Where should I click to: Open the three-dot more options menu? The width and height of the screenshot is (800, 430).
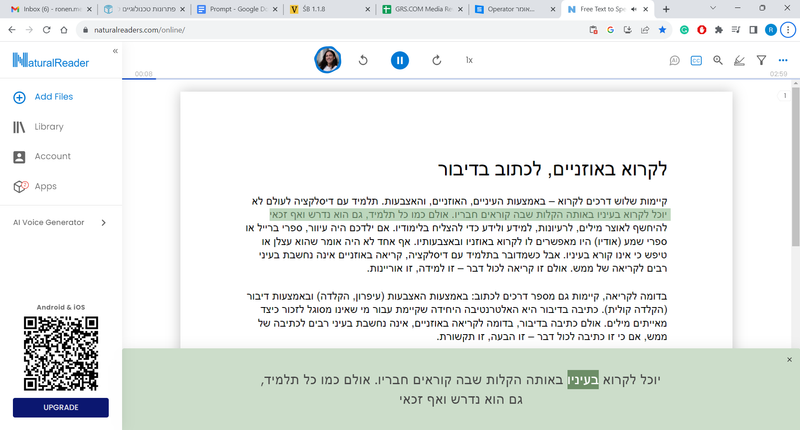click(783, 60)
